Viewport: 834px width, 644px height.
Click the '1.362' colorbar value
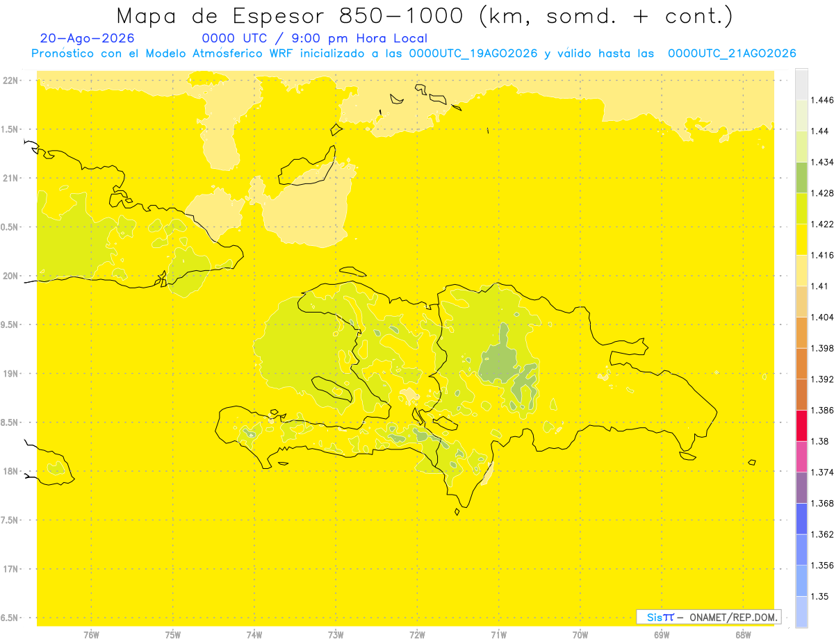point(821,534)
